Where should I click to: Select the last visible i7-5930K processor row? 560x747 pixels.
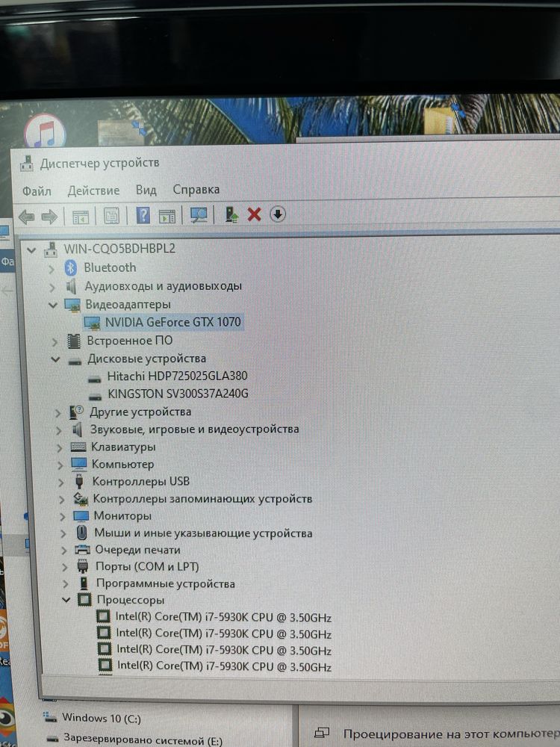pos(224,666)
